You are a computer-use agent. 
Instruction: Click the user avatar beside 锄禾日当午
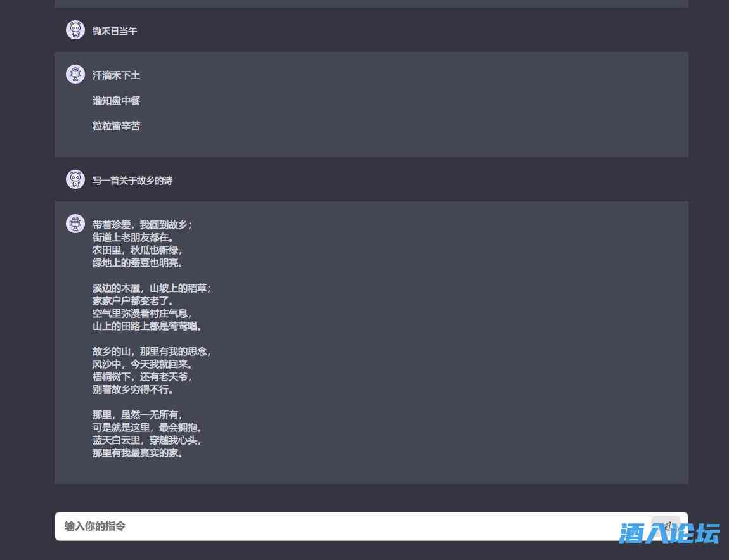click(75, 30)
